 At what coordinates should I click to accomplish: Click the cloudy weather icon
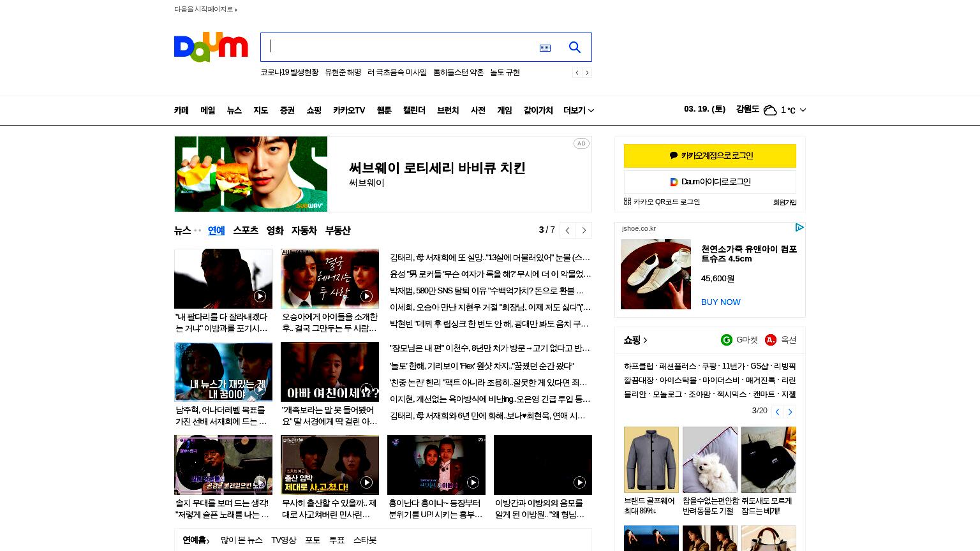[x=770, y=110]
